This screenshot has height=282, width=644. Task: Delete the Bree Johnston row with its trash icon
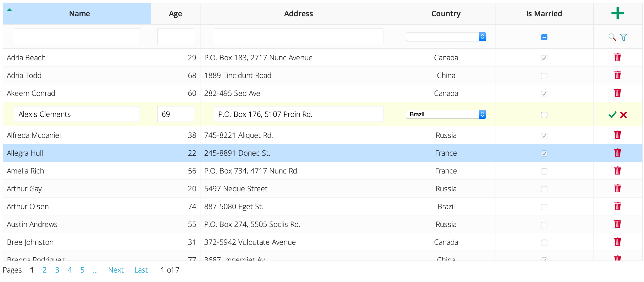[x=617, y=242]
